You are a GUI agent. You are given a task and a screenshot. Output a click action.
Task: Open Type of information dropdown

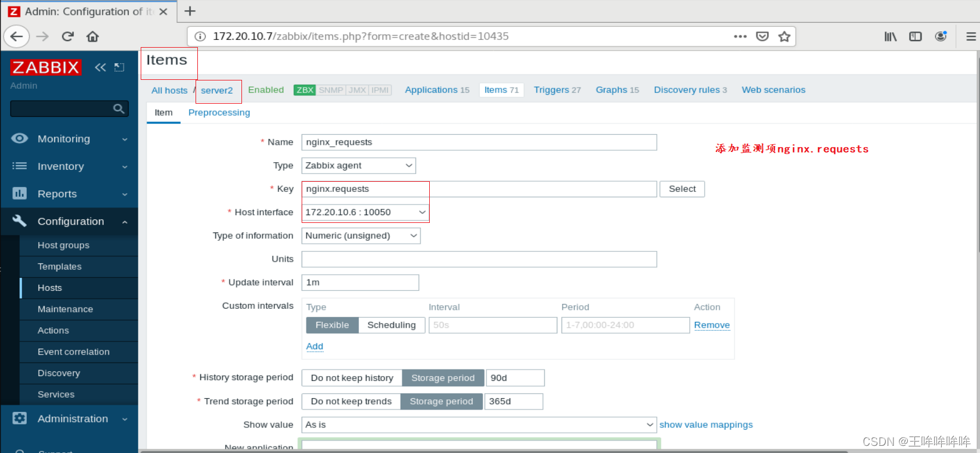[x=361, y=236]
